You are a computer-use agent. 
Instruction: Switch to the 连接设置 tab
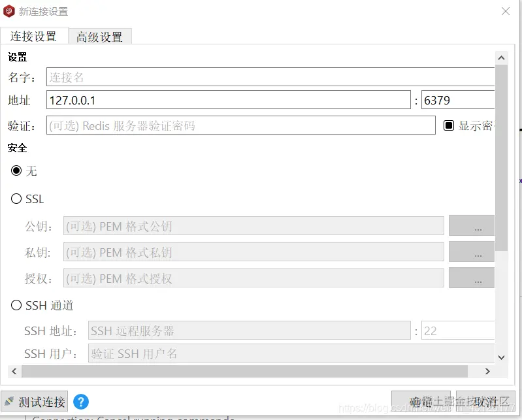(34, 36)
